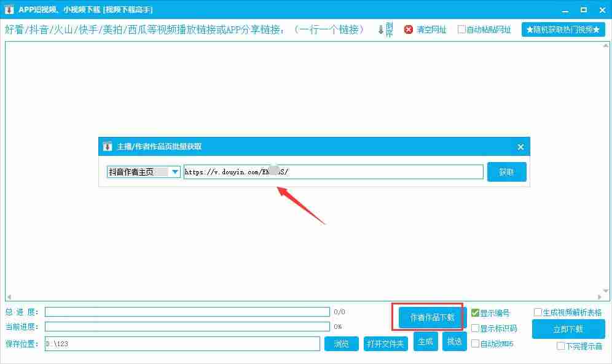
Task: Open the 抖音作者主页 dropdown
Action: coord(175,172)
